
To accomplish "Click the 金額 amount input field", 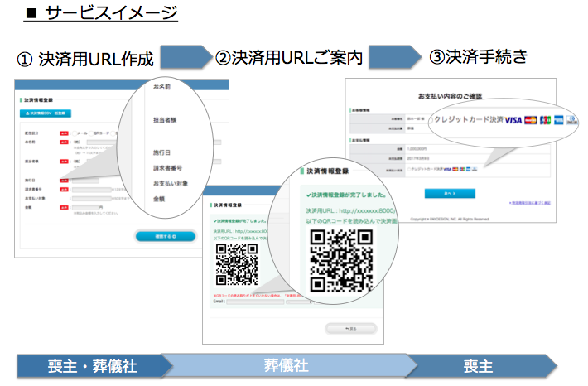I will (x=85, y=207).
